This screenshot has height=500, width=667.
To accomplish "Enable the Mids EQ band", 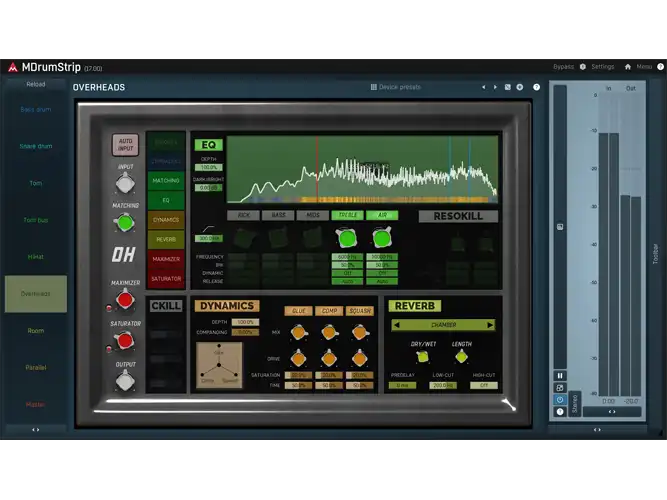I will click(x=313, y=215).
